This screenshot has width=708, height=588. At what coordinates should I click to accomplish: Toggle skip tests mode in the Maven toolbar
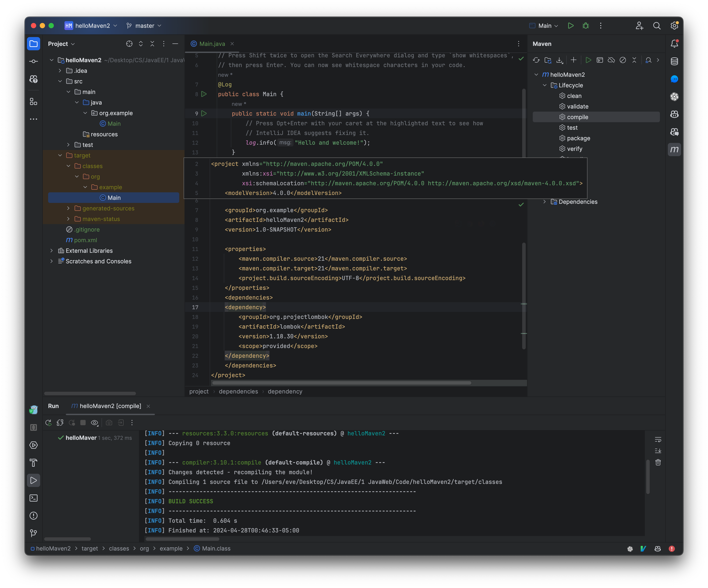point(623,60)
